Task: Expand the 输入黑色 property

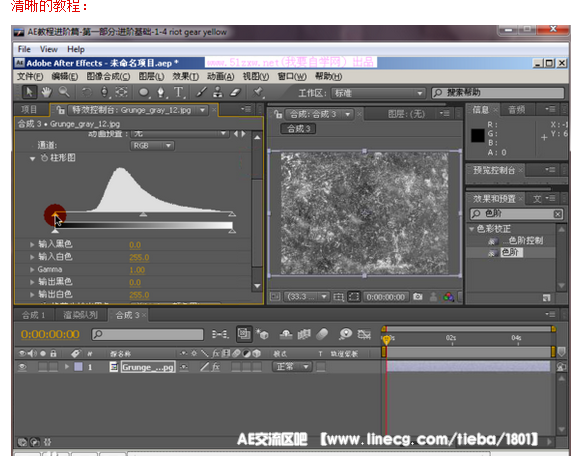Action: (32, 244)
